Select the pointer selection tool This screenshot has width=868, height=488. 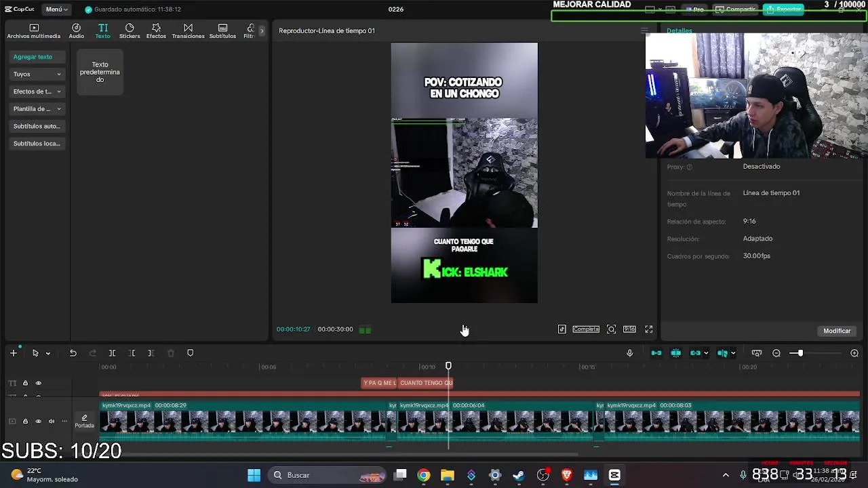click(x=35, y=353)
